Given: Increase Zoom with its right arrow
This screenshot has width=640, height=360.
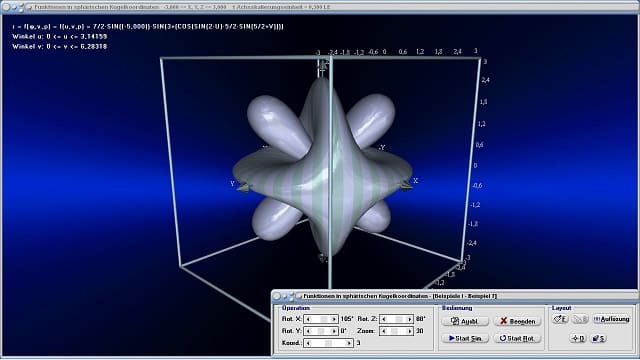Looking at the screenshot, I should [x=409, y=331].
